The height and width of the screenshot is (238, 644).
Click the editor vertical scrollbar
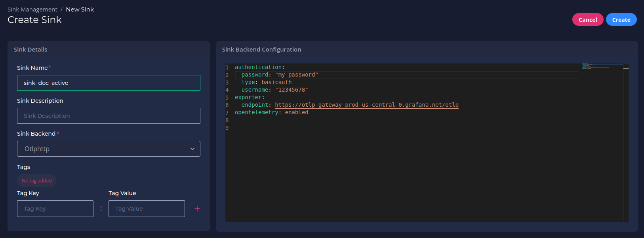coord(626,143)
